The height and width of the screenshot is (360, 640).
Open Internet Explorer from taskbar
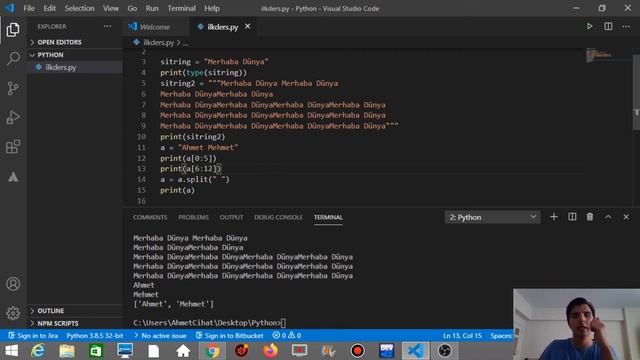pos(38,351)
